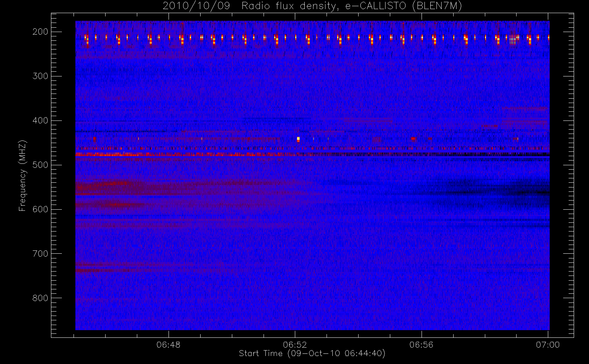Click the 06:56 time tick label
Viewport: 589px width, 364px height.
[x=422, y=345]
